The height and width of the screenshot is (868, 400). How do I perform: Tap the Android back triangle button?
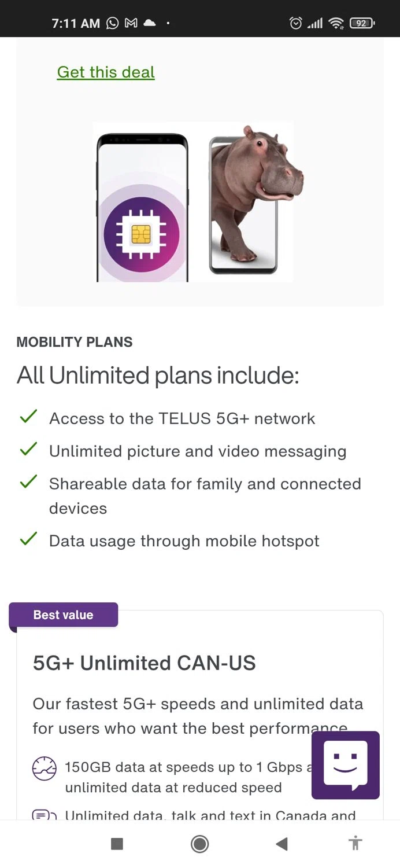[x=282, y=844]
